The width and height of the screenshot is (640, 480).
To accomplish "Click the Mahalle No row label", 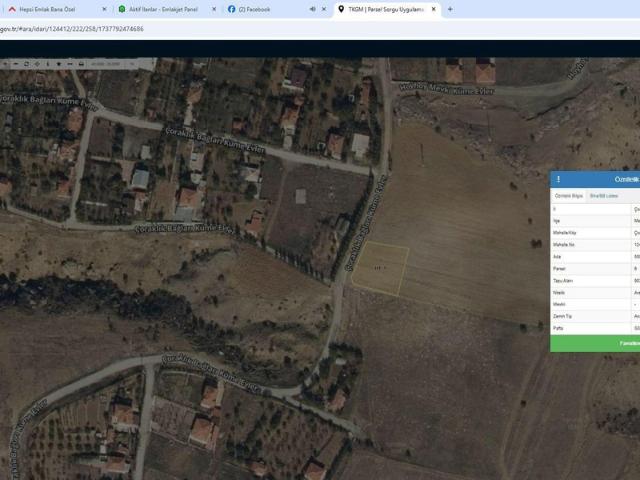I will (x=564, y=245).
